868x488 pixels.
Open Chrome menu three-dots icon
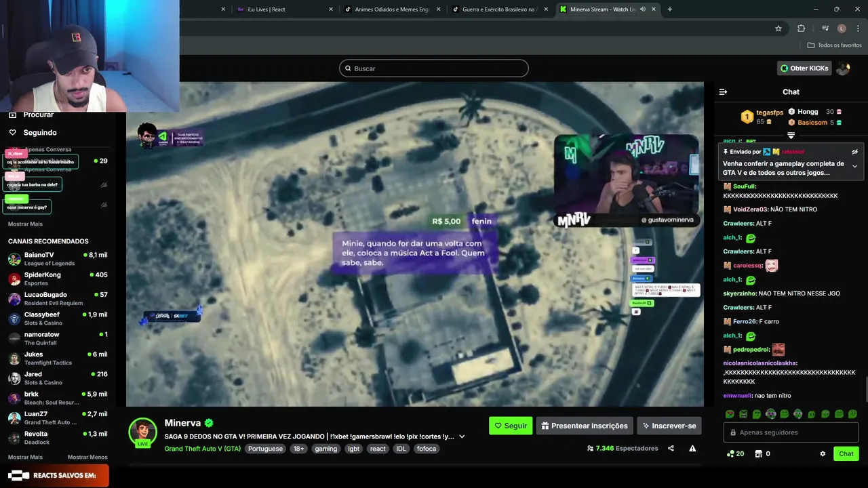click(x=858, y=28)
